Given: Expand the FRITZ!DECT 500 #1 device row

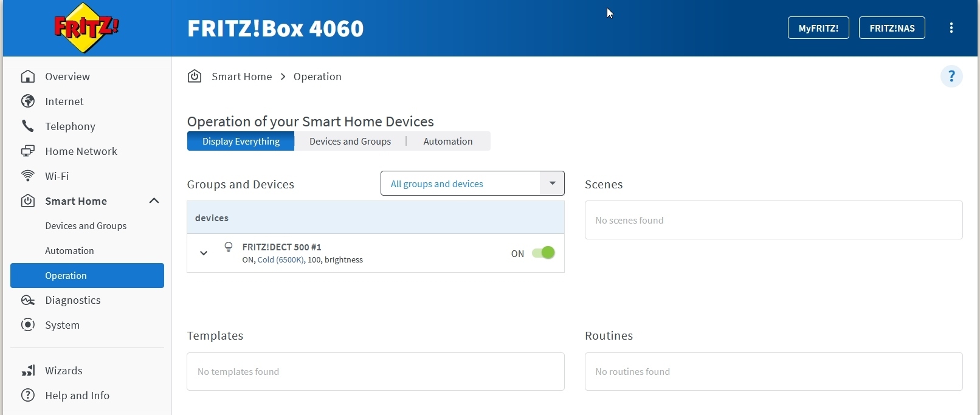Looking at the screenshot, I should (204, 253).
